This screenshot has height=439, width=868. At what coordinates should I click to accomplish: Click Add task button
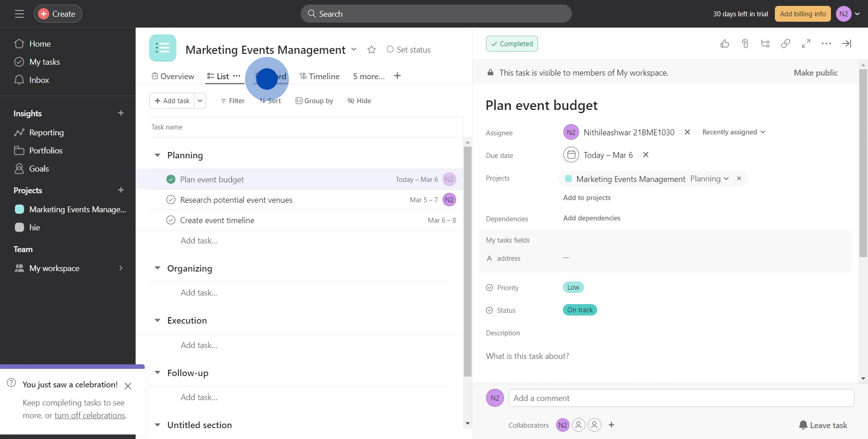pos(172,101)
